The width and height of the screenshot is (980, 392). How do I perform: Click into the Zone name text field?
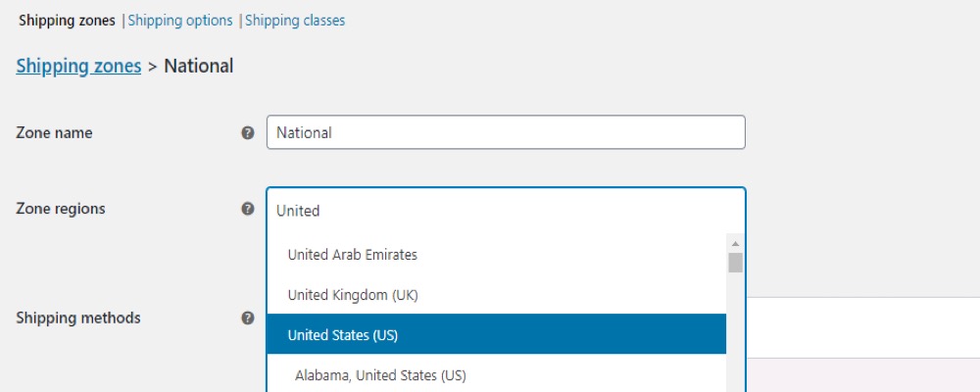coord(506,132)
